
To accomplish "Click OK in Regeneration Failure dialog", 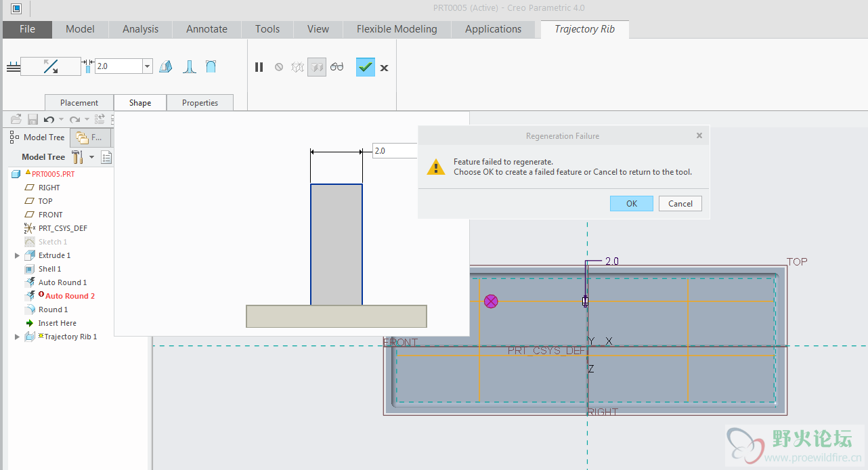I will click(x=632, y=203).
